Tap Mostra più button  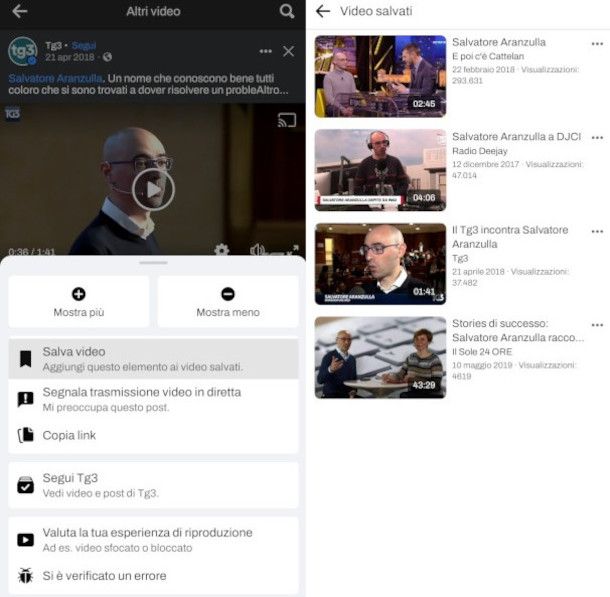[79, 301]
